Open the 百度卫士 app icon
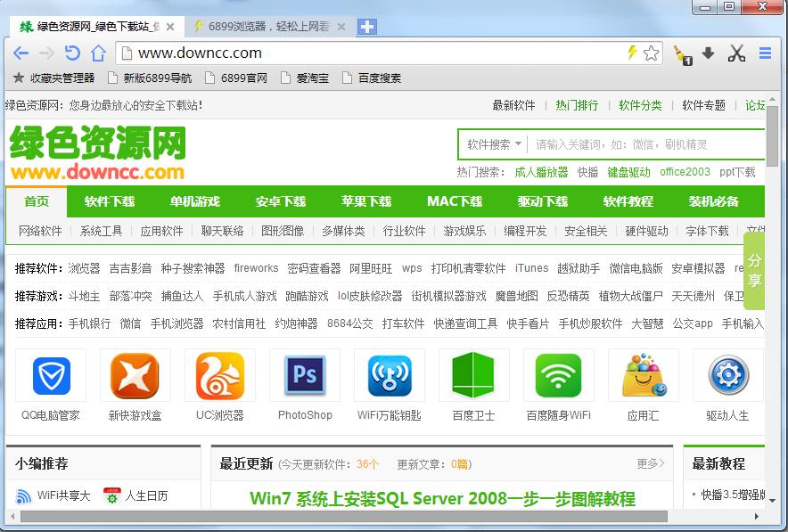This screenshot has height=532, width=788. (474, 375)
